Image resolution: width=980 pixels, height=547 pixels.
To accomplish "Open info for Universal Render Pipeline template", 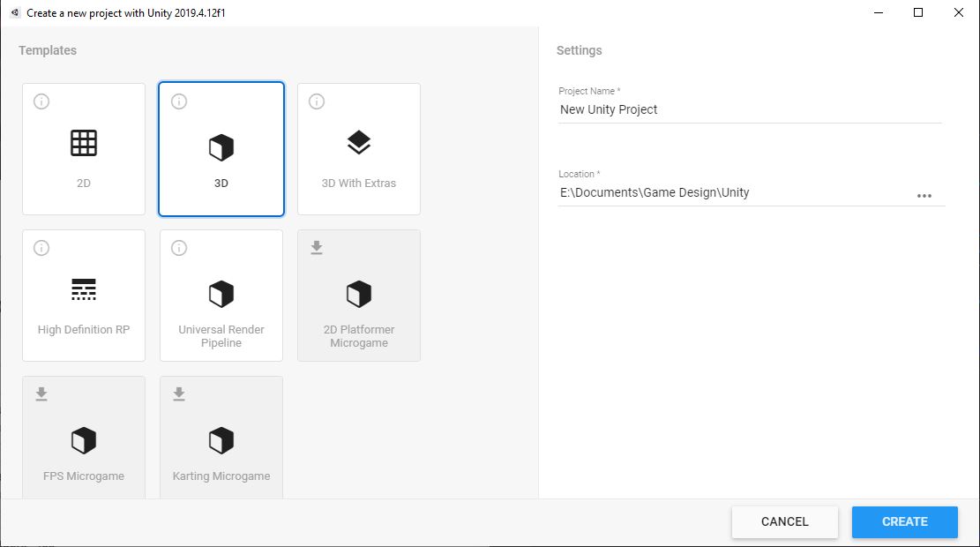I will 178,247.
